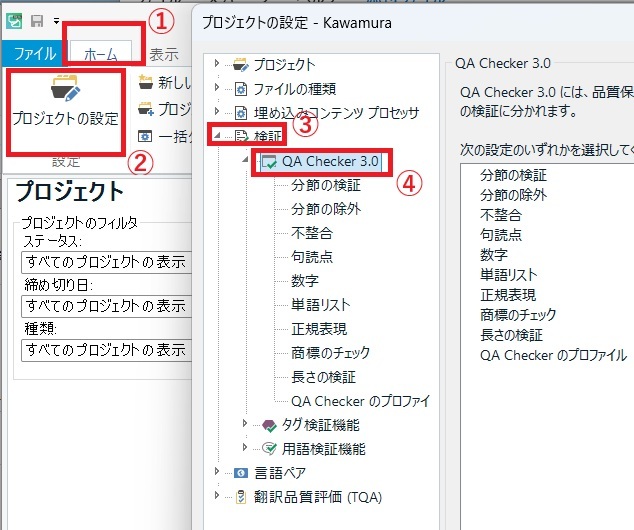Click the プロジェクト folder icon in tree

point(241,65)
